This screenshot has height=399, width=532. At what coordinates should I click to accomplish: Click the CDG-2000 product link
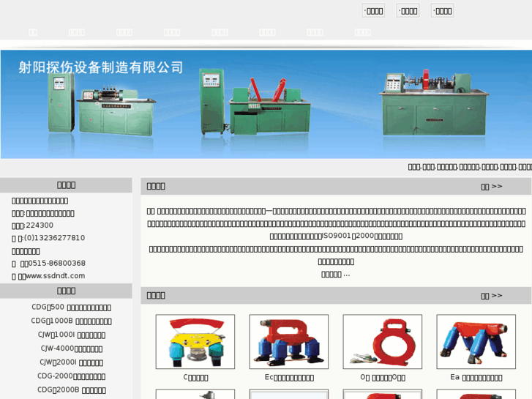click(x=71, y=376)
